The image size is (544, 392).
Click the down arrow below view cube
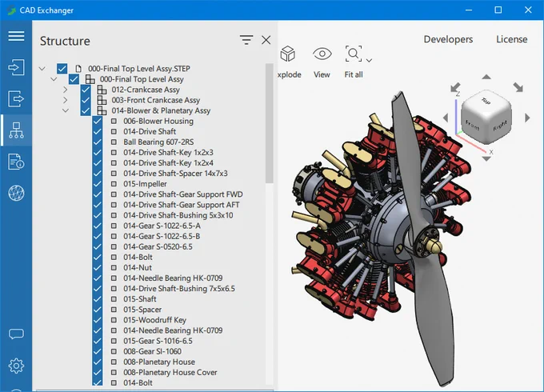pyautogui.click(x=486, y=159)
